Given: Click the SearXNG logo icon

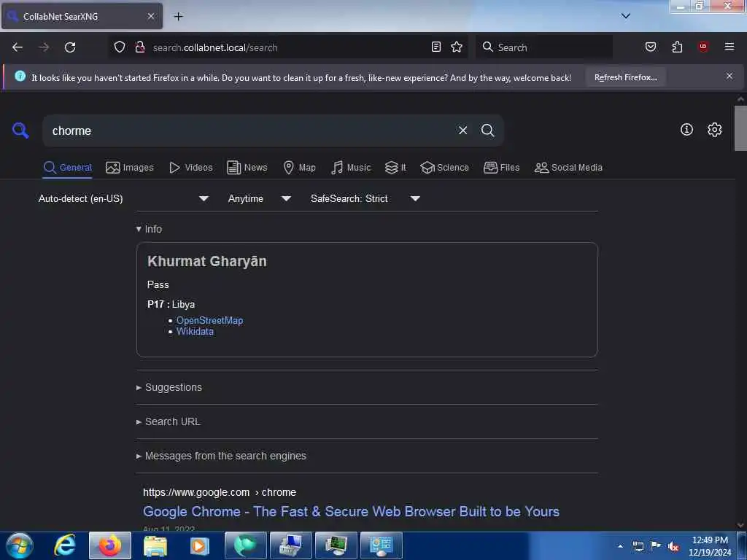Looking at the screenshot, I should pos(20,130).
